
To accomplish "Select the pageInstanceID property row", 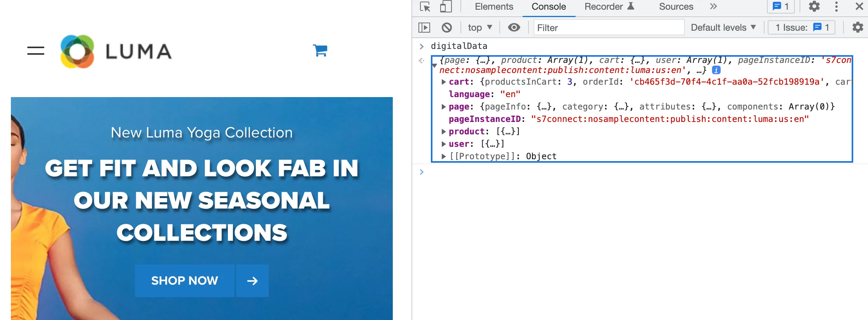I will [629, 119].
